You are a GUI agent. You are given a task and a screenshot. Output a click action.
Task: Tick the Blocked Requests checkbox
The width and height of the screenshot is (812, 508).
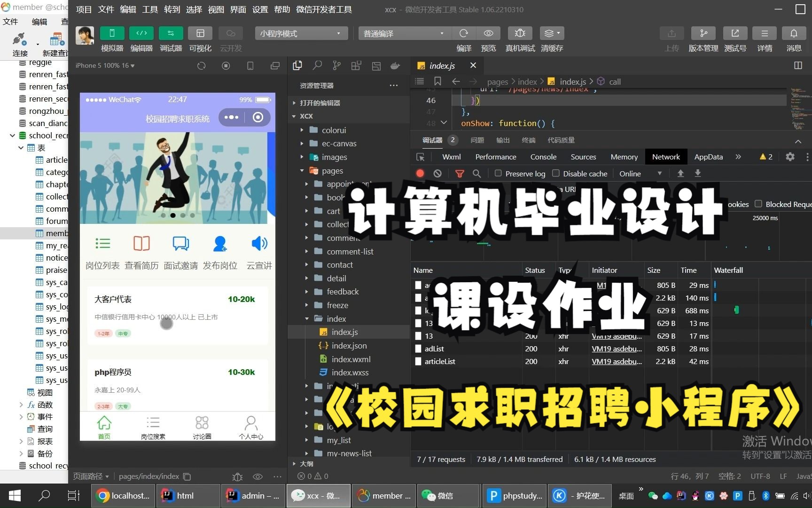[x=758, y=204]
